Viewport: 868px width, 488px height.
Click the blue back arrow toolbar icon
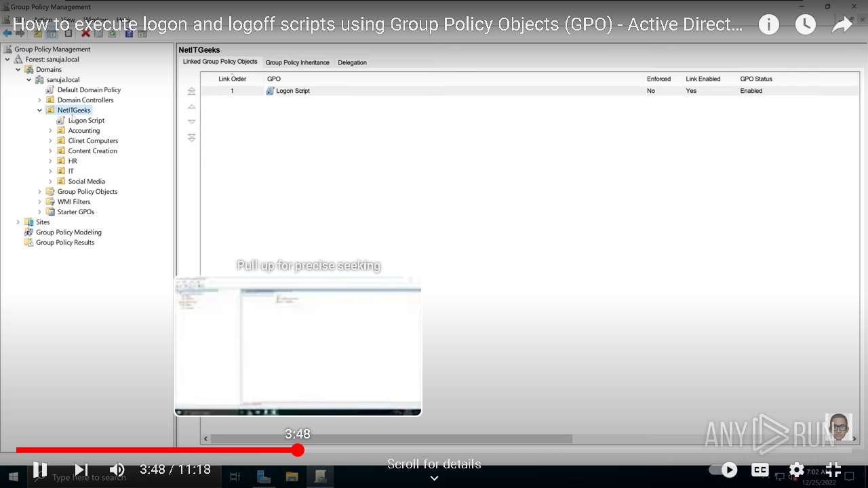point(7,33)
